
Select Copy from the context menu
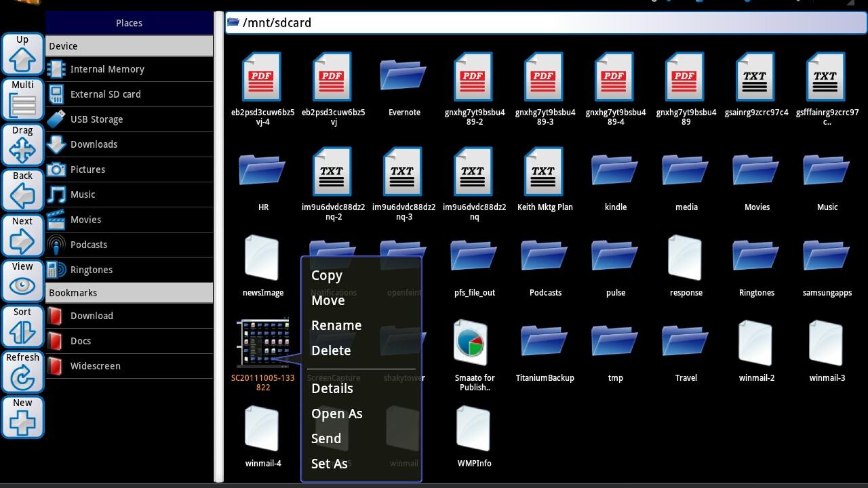(x=327, y=275)
